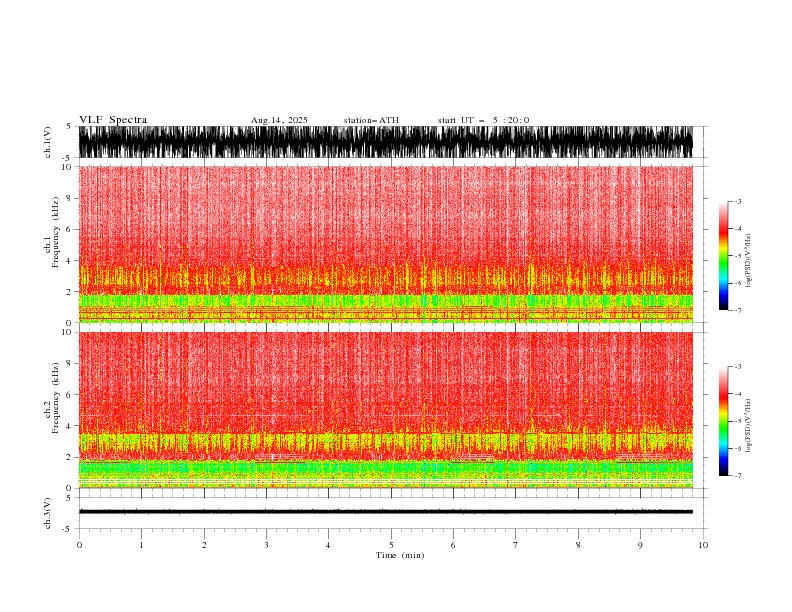
Task: Click the time axis tick label "7"
Action: point(516,545)
